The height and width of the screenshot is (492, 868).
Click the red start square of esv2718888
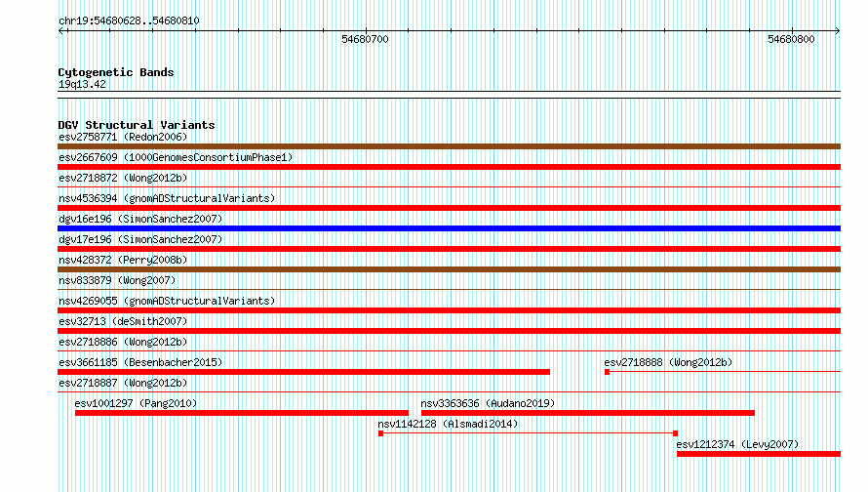click(608, 372)
